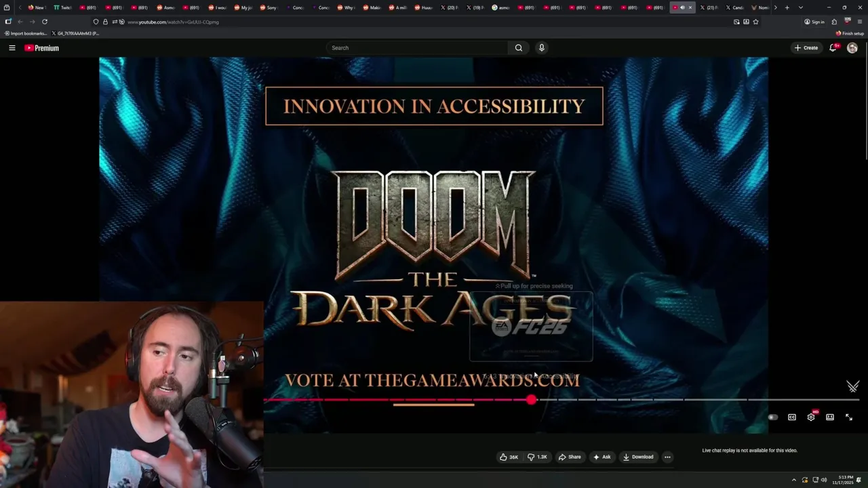Toggle closed captions (CC) on the video
The width and height of the screenshot is (868, 488).
click(792, 418)
